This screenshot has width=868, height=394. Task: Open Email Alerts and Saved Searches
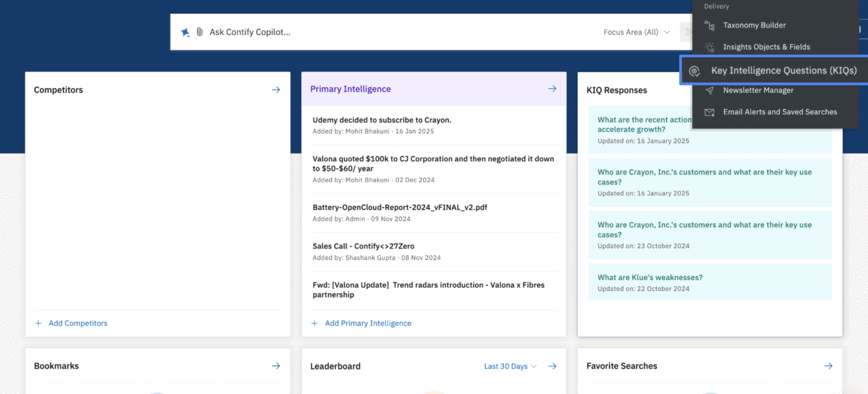pos(780,112)
